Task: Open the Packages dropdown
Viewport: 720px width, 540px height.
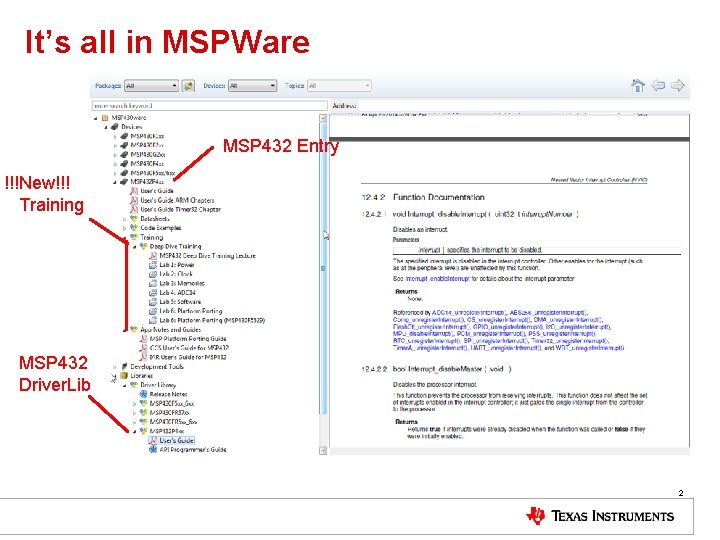Action: tap(151, 86)
